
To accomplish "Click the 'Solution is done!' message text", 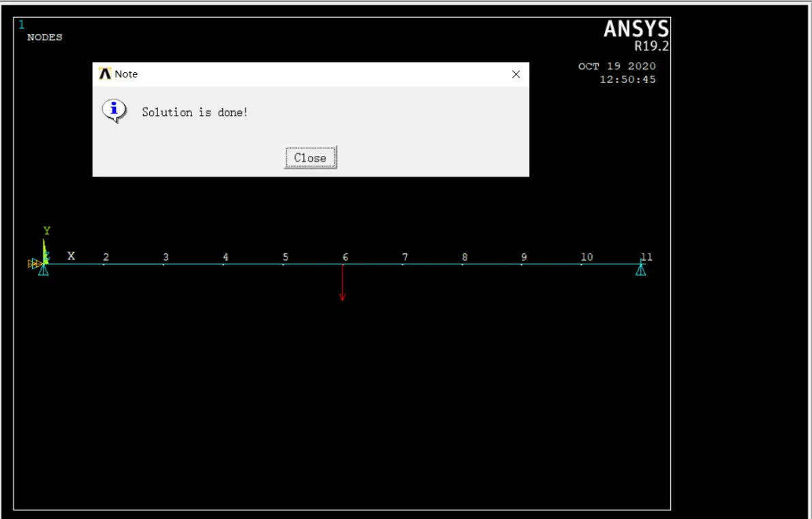I will (195, 112).
